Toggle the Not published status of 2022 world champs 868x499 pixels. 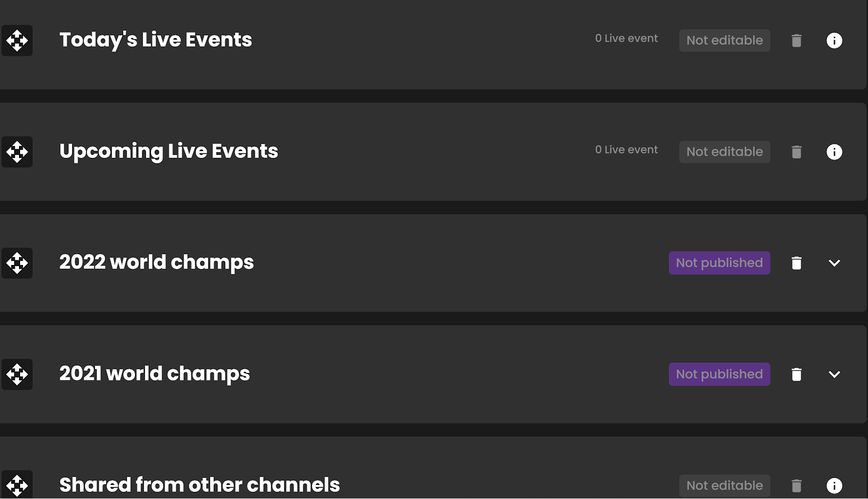click(x=719, y=263)
